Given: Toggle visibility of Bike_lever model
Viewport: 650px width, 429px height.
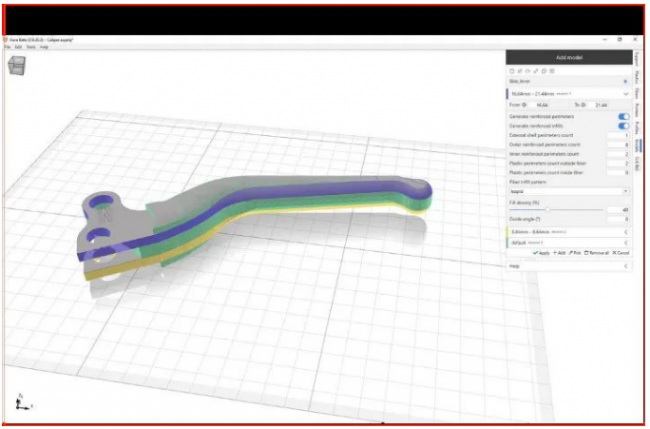Looking at the screenshot, I should point(625,82).
